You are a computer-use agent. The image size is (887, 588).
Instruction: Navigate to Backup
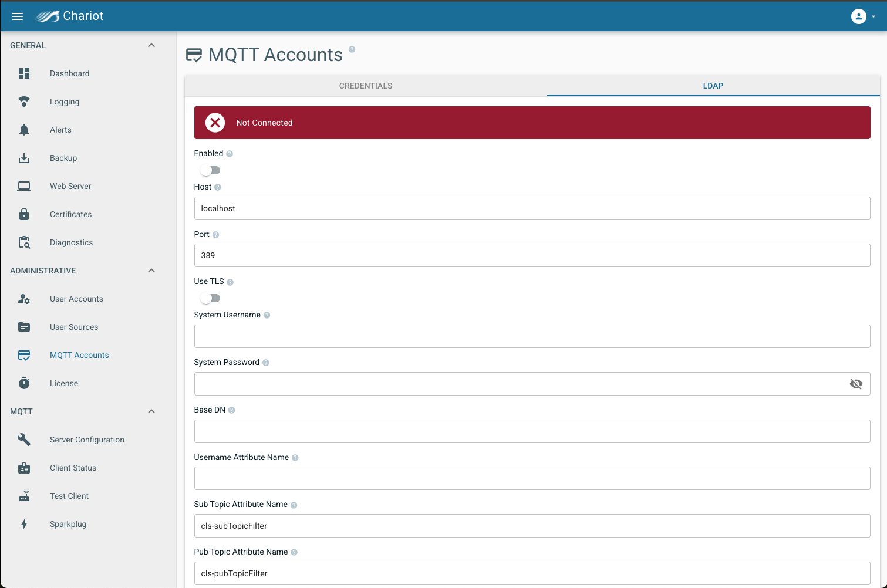[63, 158]
